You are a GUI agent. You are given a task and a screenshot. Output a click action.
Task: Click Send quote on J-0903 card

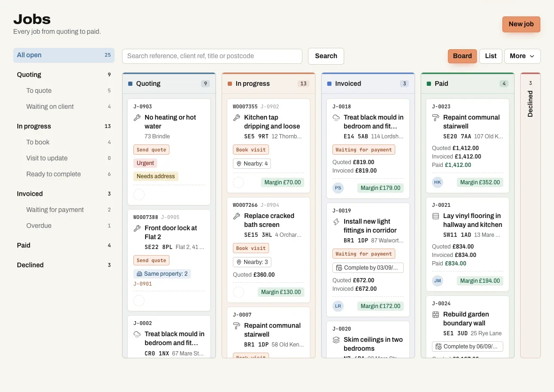pos(151,150)
